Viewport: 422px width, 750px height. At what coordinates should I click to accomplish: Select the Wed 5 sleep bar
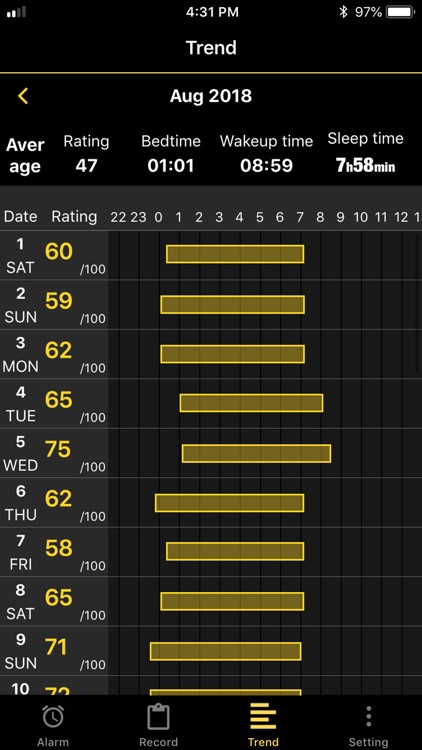click(x=256, y=453)
